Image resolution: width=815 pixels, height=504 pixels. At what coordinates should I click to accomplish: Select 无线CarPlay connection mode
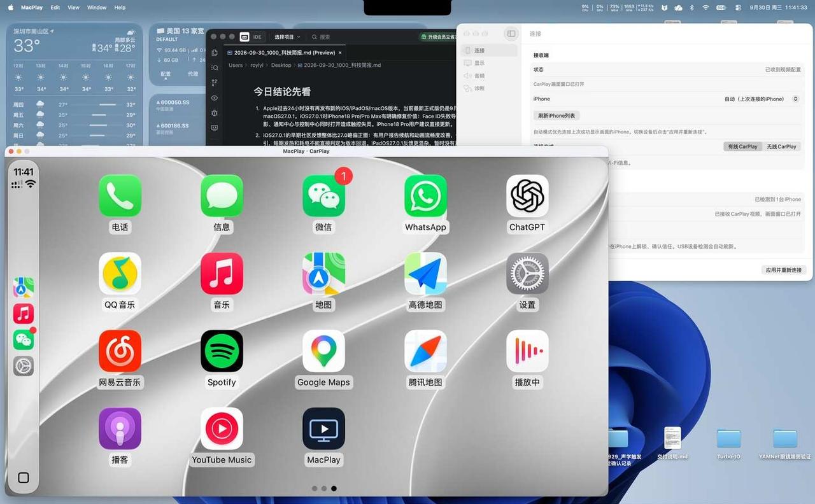[x=781, y=146]
